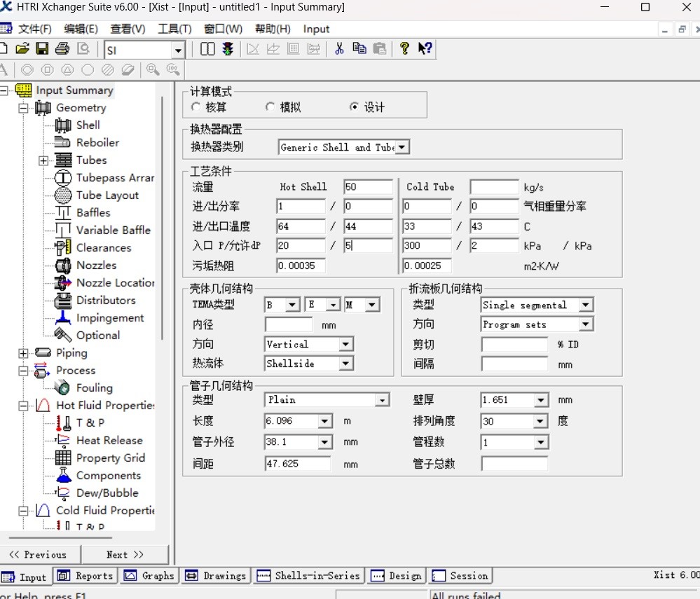Click the yellow question mark Help icon
This screenshot has width=700, height=599.
click(404, 48)
